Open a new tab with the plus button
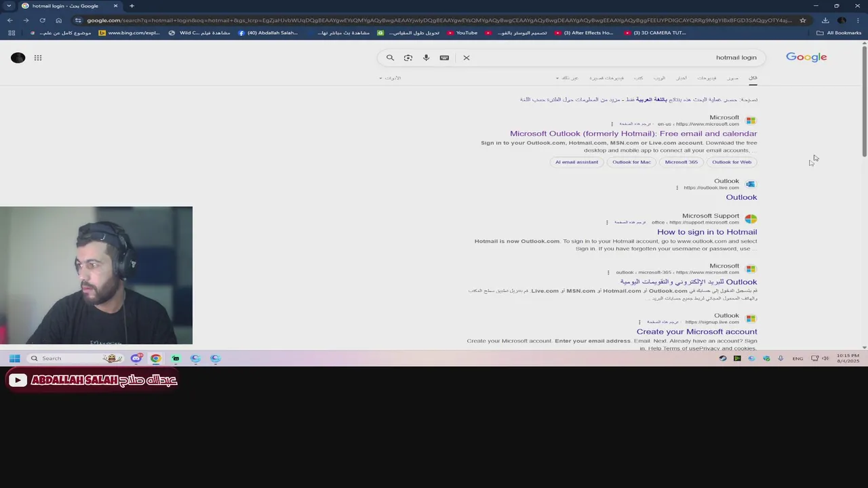Image resolution: width=868 pixels, height=488 pixels. click(132, 6)
